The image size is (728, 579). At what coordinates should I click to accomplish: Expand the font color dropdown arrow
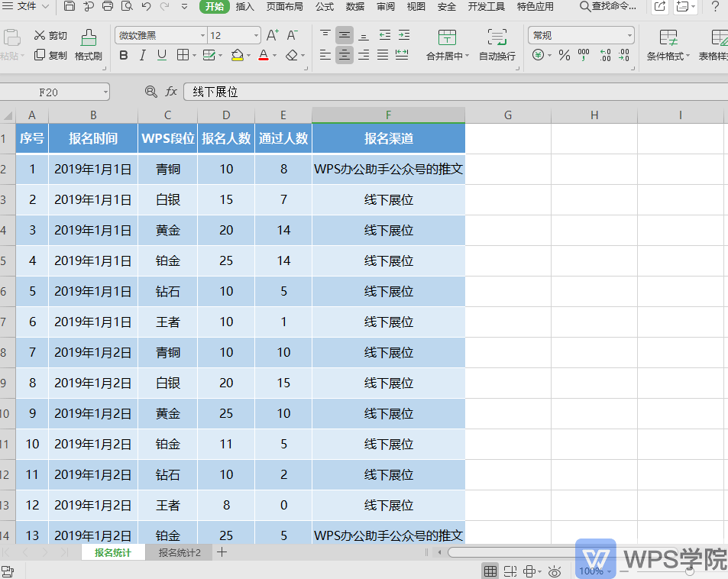click(274, 56)
